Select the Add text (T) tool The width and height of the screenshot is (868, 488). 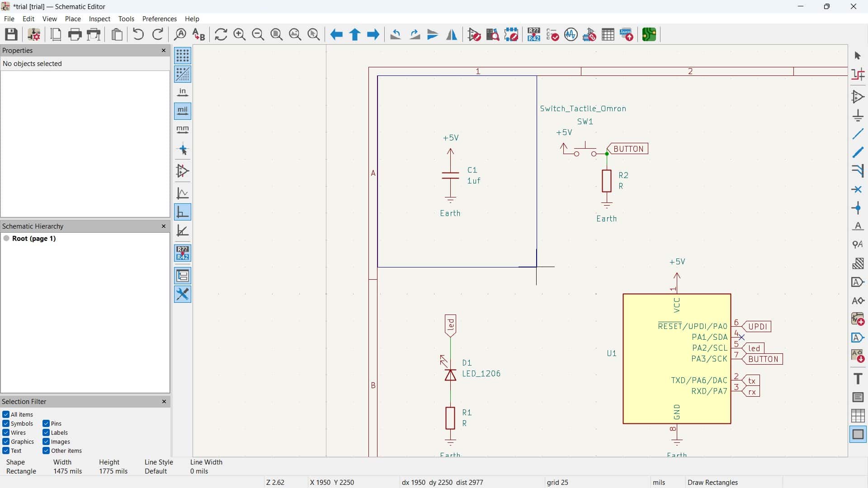click(x=858, y=379)
